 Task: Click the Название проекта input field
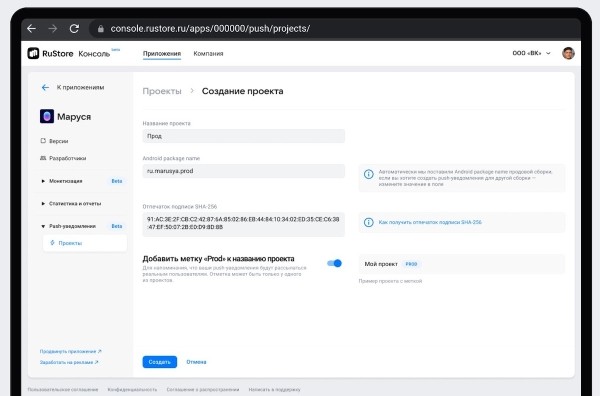244,136
